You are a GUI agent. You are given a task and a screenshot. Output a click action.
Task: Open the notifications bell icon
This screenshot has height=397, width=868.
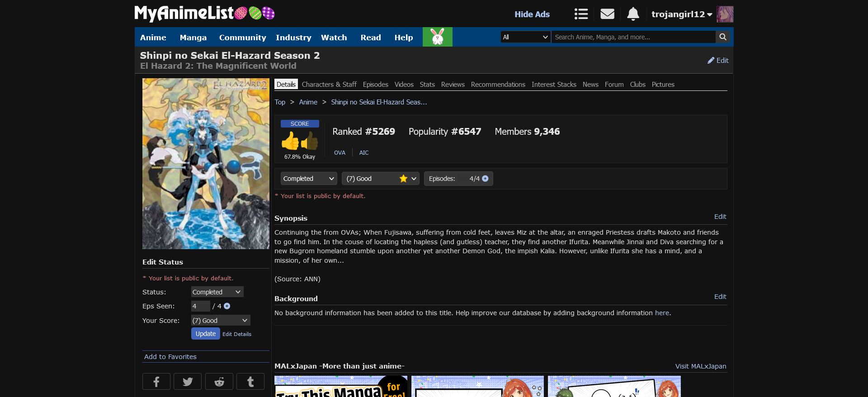(x=633, y=14)
